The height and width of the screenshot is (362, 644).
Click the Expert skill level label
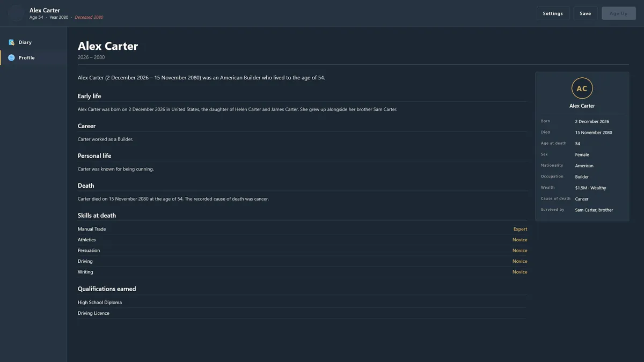click(x=520, y=229)
